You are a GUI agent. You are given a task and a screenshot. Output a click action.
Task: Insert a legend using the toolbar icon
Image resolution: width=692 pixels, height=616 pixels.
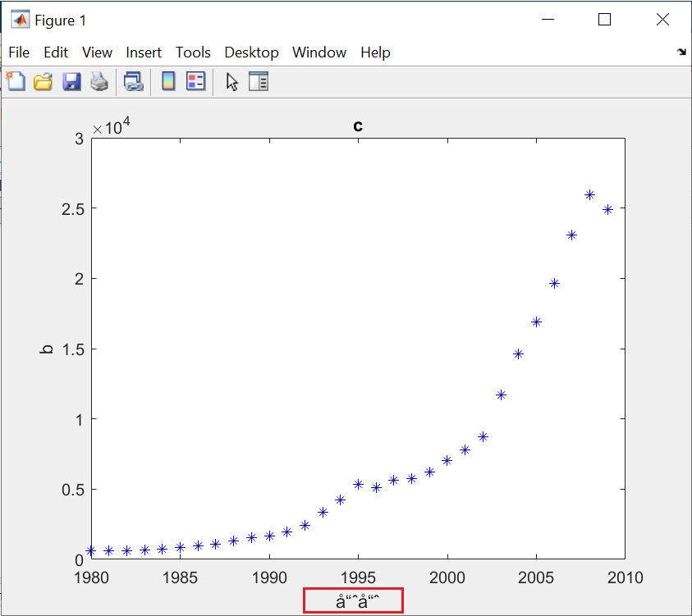click(x=195, y=81)
